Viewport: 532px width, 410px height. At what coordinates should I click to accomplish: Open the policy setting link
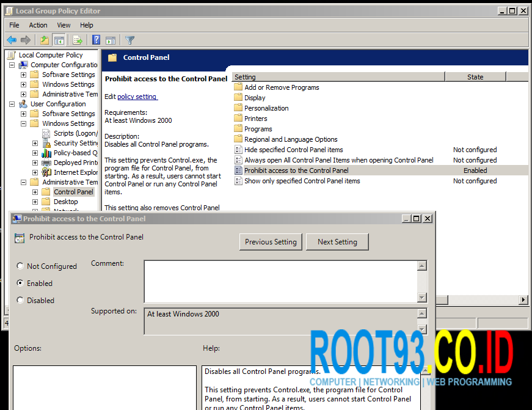coord(137,96)
